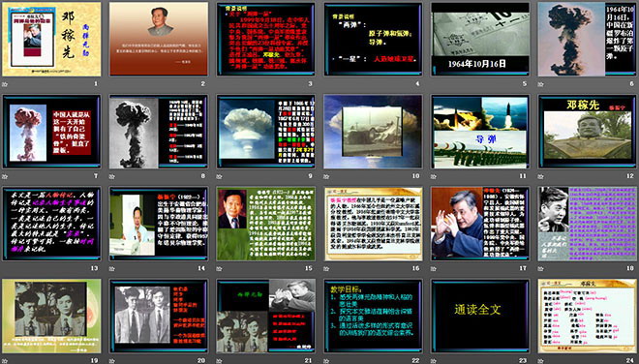This screenshot has width=639, height=364.
Task: Click slide number label "3"
Action: point(310,84)
